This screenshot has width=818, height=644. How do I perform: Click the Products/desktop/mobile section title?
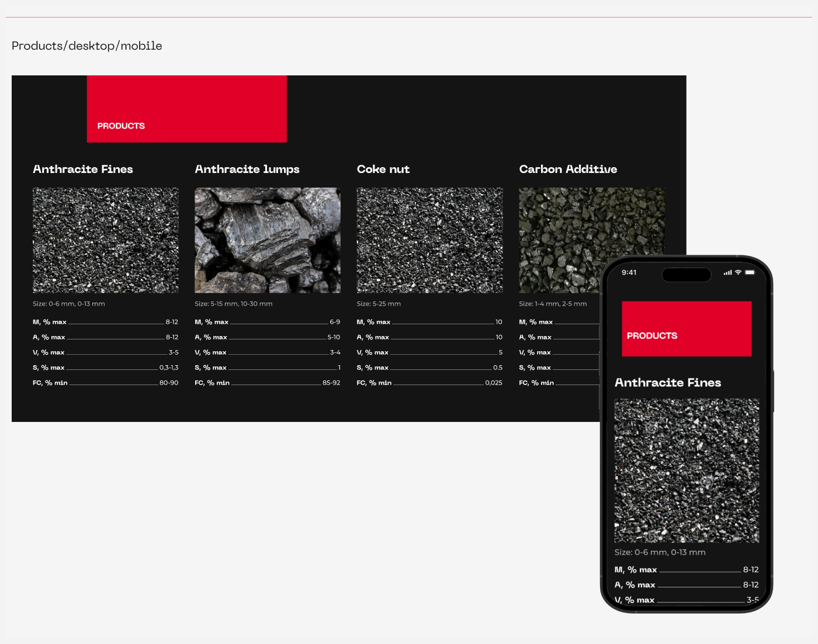[87, 46]
